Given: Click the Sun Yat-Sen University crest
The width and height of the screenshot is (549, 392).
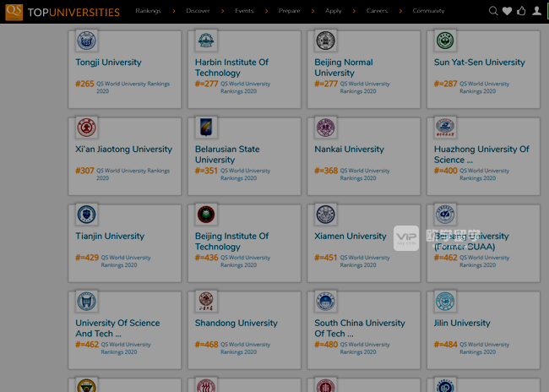Looking at the screenshot, I should point(445,41).
